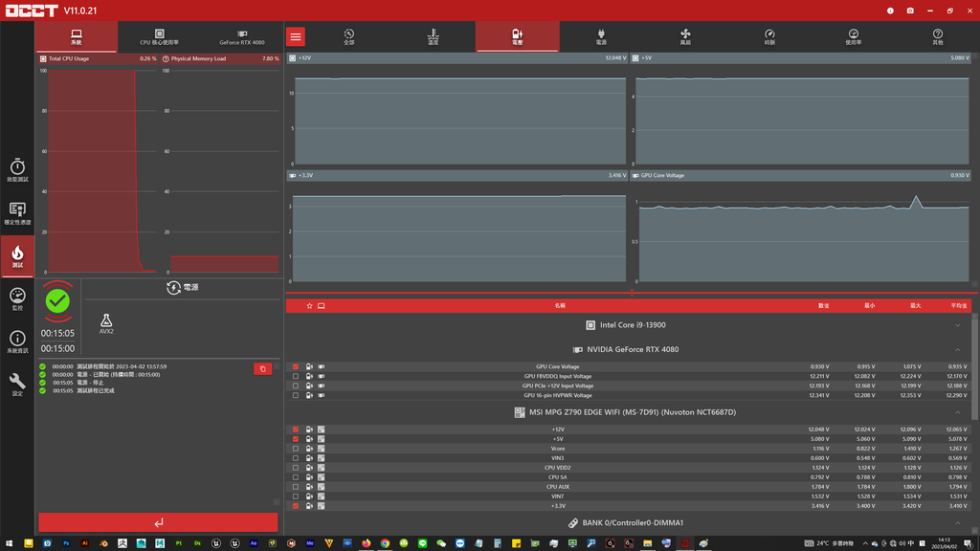Open the Fans sensors tab
This screenshot has width=980, height=551.
pos(685,37)
